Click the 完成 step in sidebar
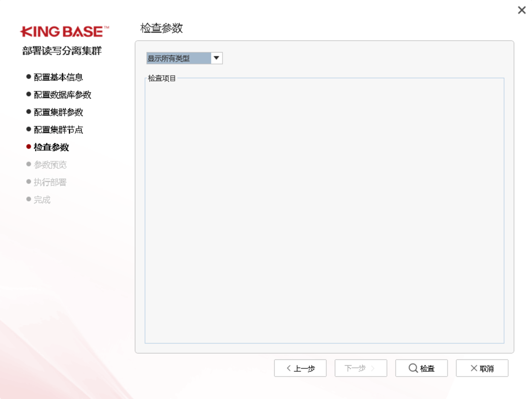 click(42, 199)
